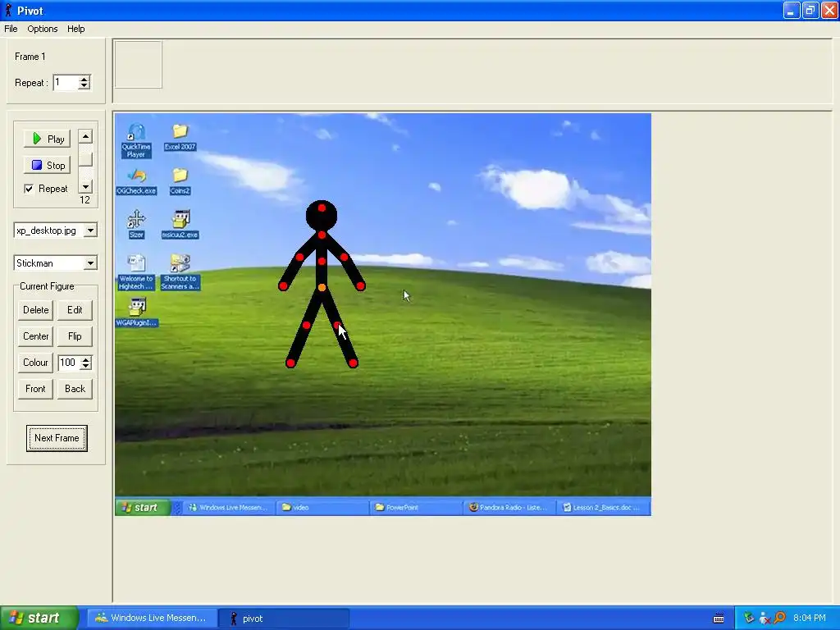Center the current figure
Image resolution: width=840 pixels, height=630 pixels.
[35, 336]
